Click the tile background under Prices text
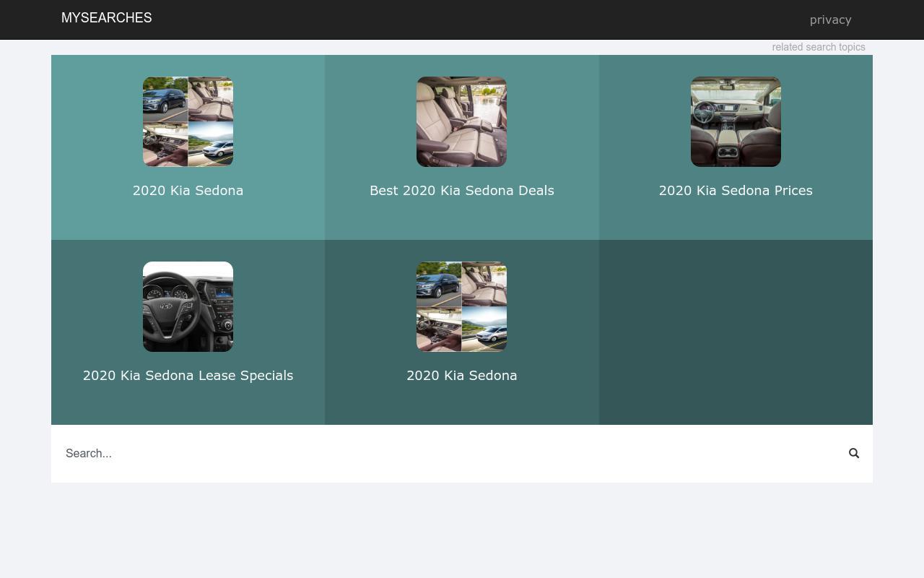Viewport: 924px width, 578px height. pos(735,220)
